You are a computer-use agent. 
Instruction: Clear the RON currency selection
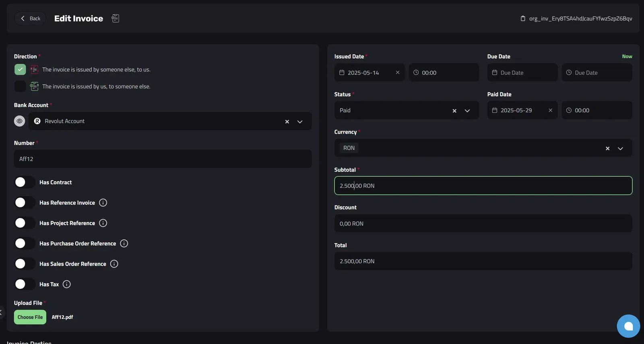point(608,149)
